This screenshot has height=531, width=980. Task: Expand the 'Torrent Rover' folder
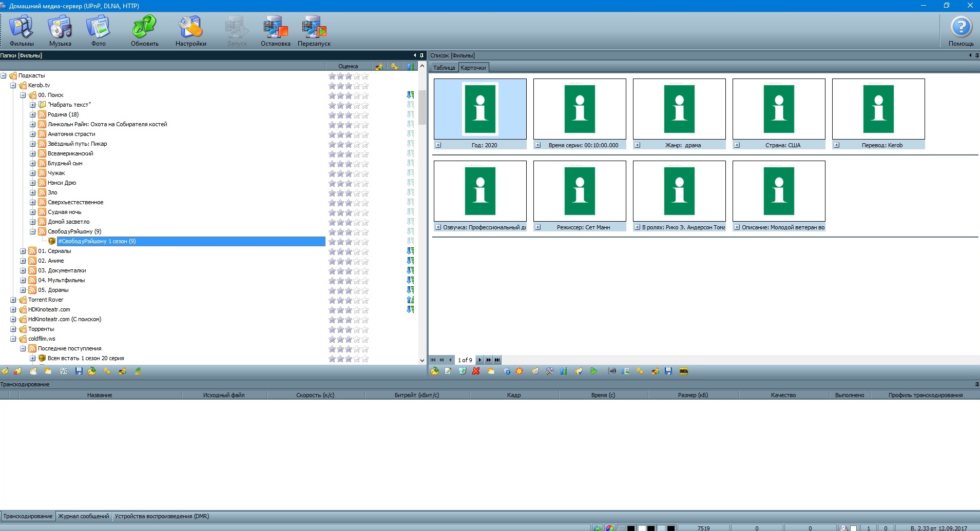point(13,300)
